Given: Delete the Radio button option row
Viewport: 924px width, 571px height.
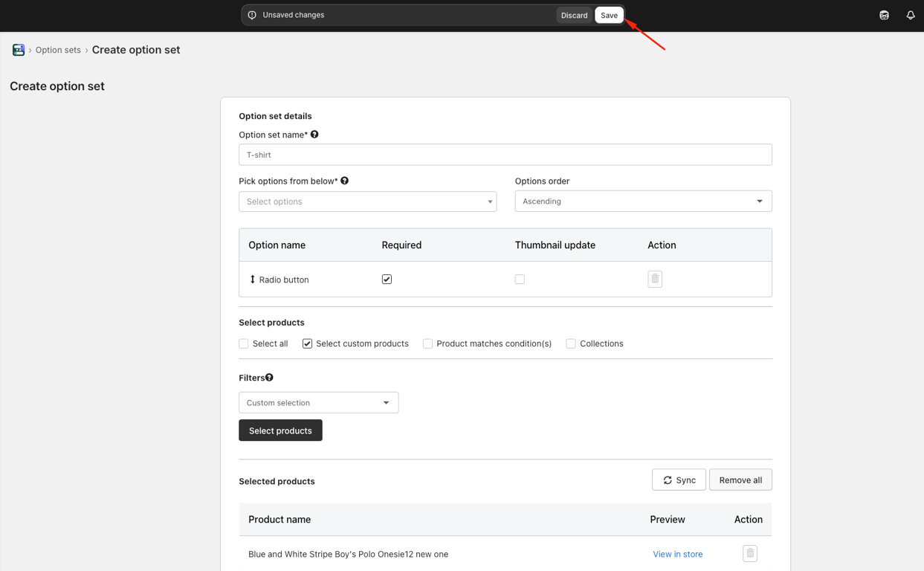Looking at the screenshot, I should click(x=655, y=279).
